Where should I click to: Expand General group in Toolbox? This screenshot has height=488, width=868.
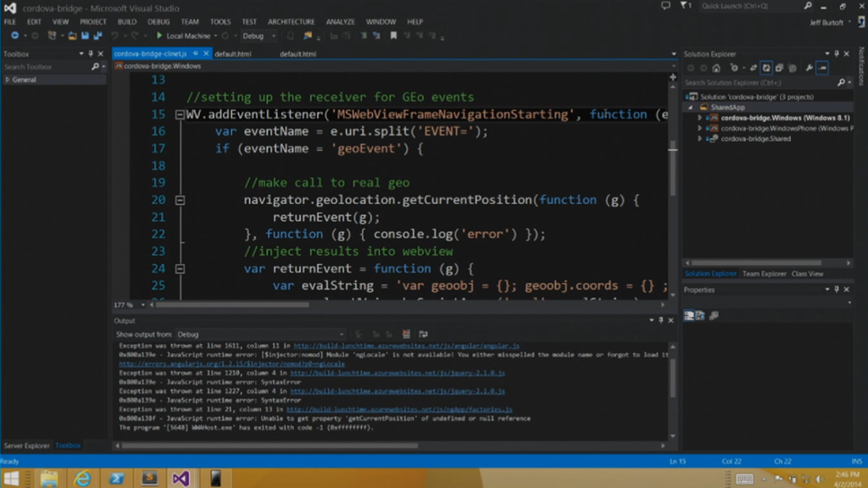point(8,80)
